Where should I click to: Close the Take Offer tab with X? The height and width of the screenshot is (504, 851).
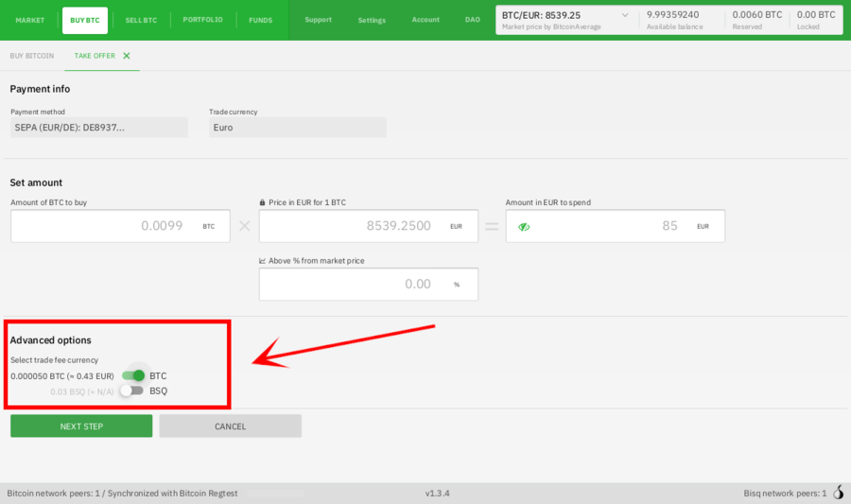tap(127, 56)
